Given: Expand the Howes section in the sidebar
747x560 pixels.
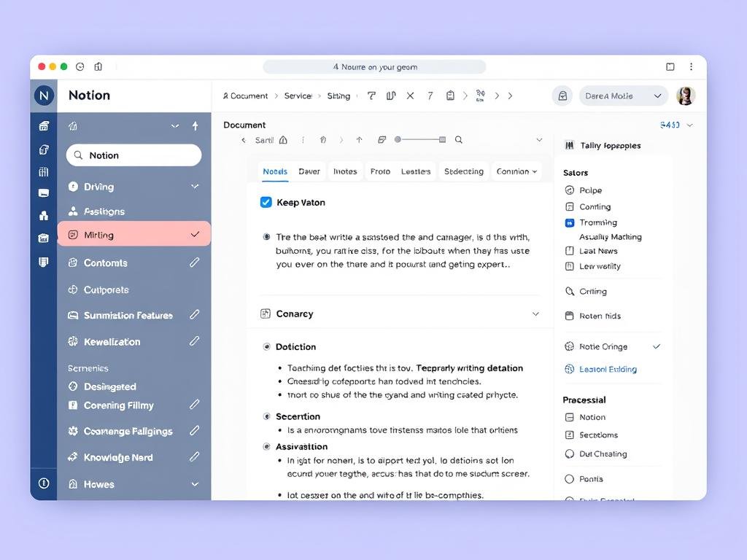Looking at the screenshot, I should (195, 483).
